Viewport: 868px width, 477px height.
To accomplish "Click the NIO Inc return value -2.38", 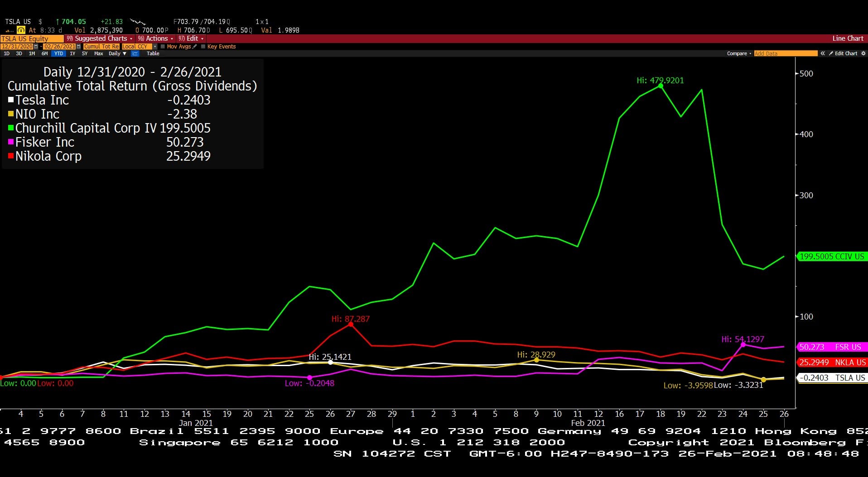I will pos(182,114).
